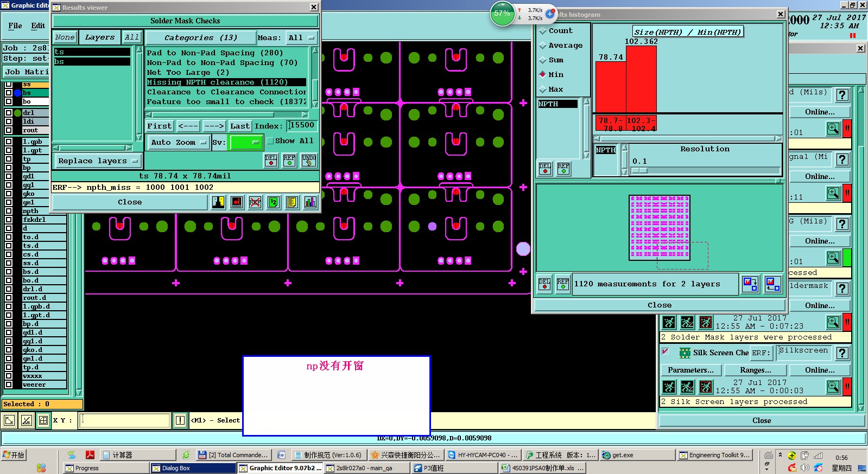Click DEL icon beside NPTH histogram list

coord(545,168)
